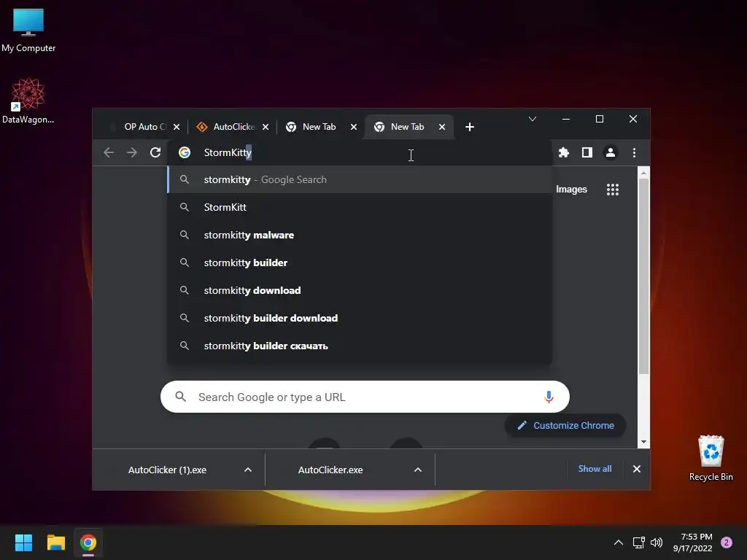Screen dimensions: 747x560
Task: Click the scrollbar down arrow
Action: [643, 442]
